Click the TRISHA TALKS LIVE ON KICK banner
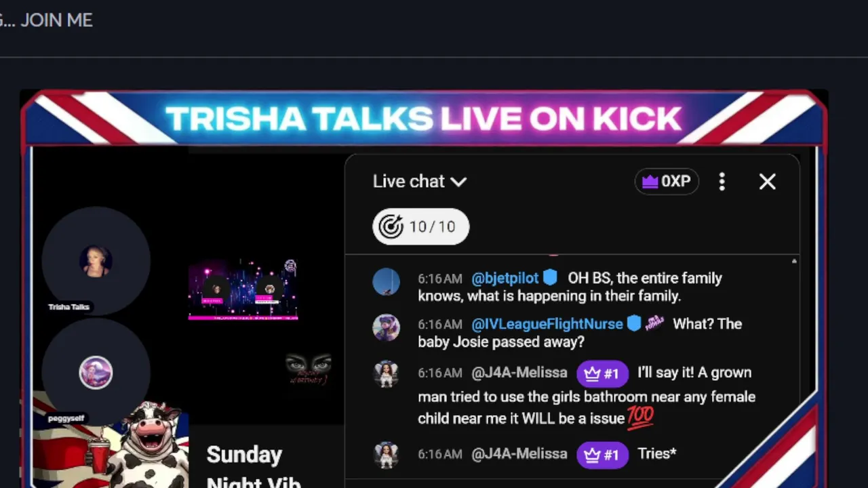 pyautogui.click(x=423, y=119)
